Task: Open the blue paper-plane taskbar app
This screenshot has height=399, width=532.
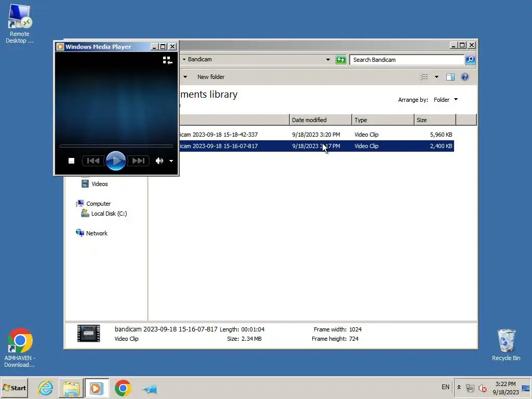Action: tap(149, 389)
